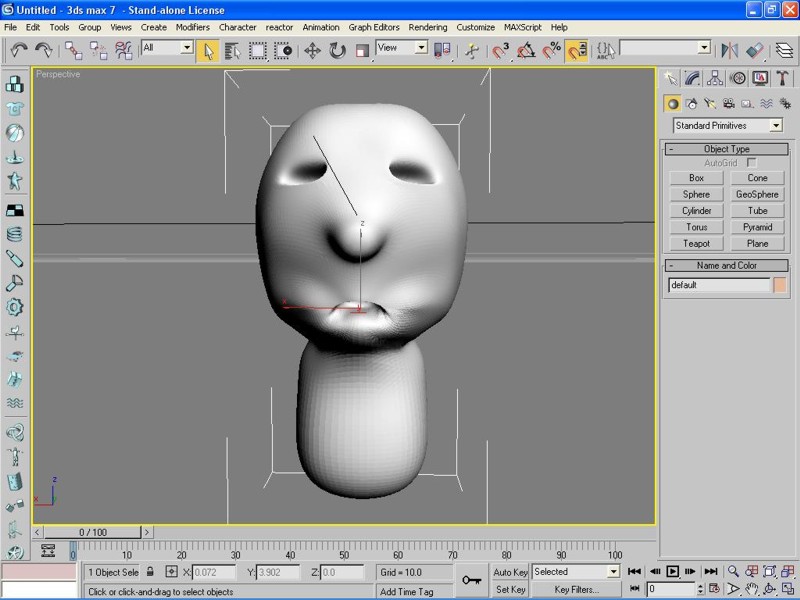Open Select by Name list icon
Image resolution: width=800 pixels, height=600 pixels.
pos(233,51)
